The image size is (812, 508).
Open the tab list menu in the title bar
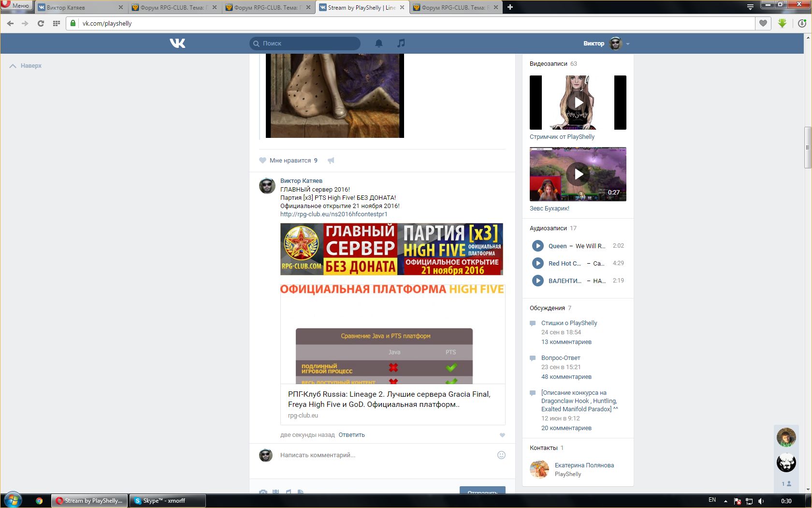tap(750, 7)
